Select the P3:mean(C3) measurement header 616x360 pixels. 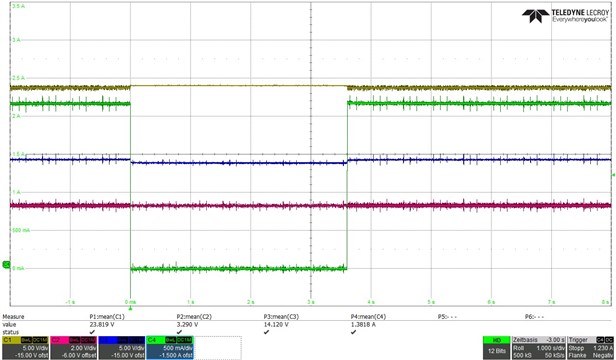[281, 317]
